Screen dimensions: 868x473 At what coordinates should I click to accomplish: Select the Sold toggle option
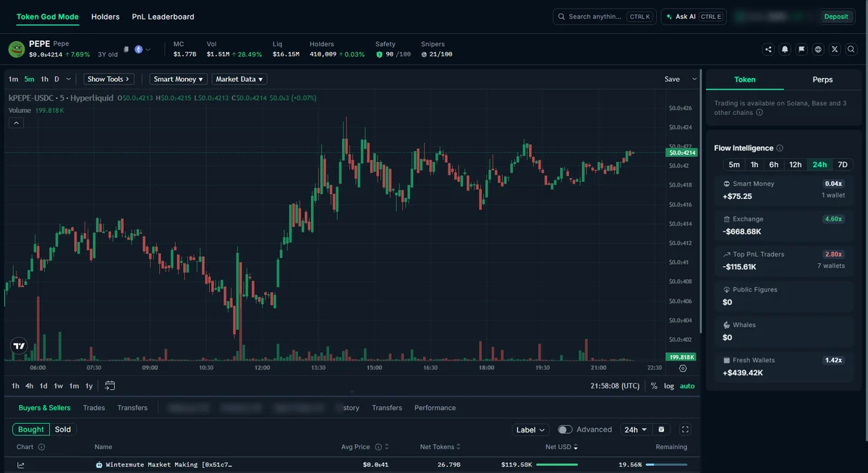63,430
